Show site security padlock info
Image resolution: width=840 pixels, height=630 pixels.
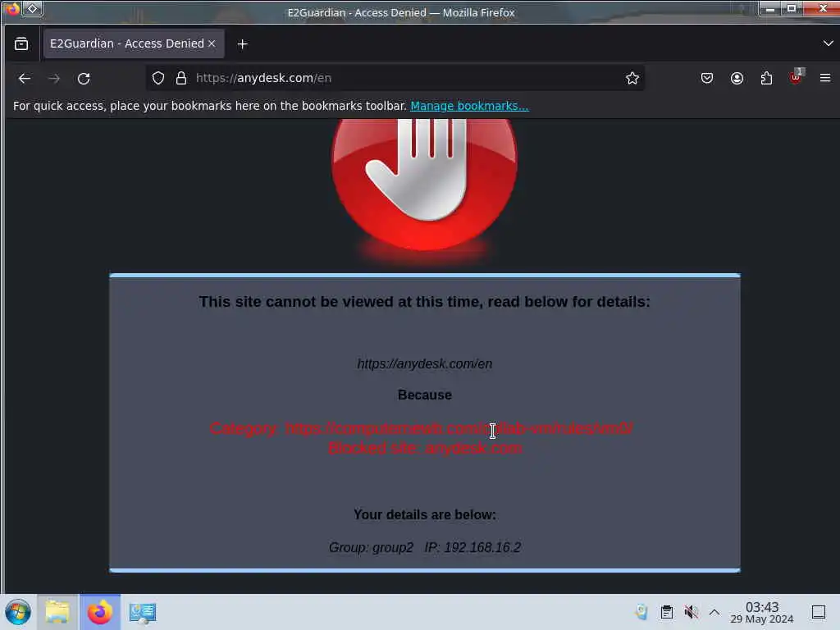point(181,78)
